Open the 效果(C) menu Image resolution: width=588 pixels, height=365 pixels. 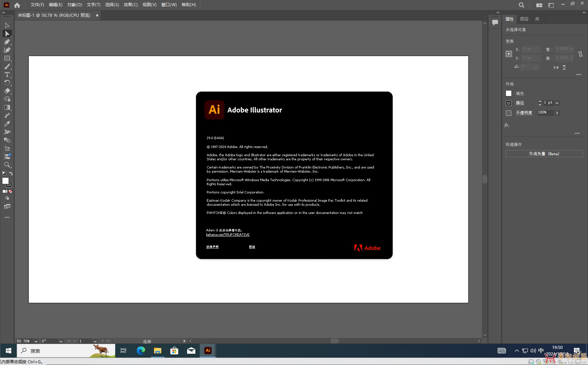[x=131, y=5]
